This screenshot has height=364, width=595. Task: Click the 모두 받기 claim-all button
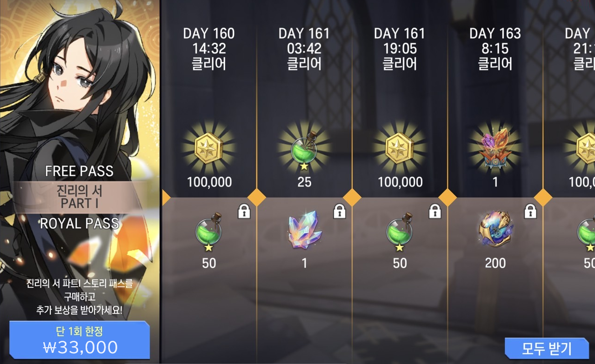[x=547, y=348]
